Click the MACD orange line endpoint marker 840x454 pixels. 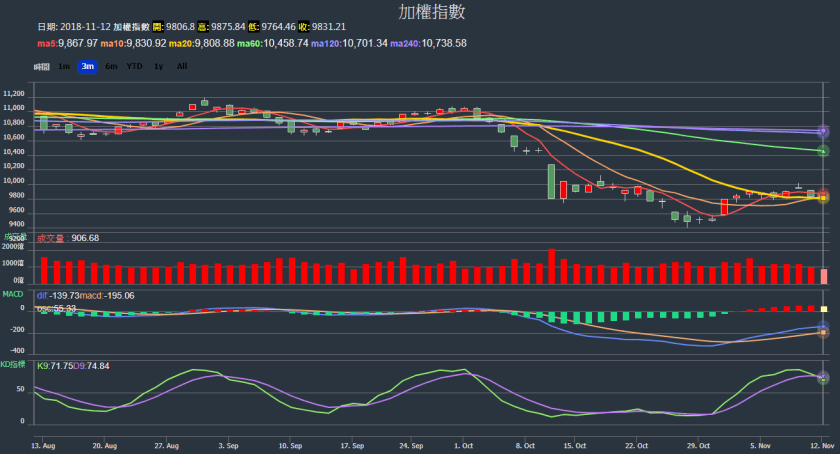[x=823, y=332]
